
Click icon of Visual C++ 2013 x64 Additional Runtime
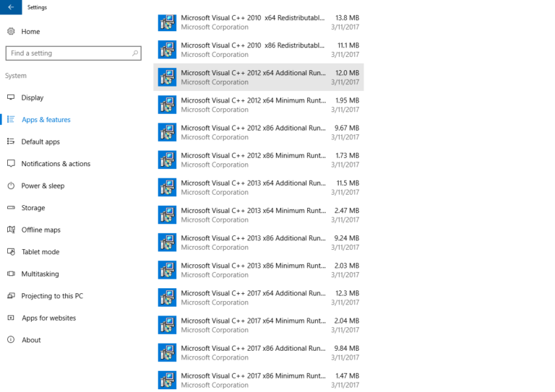point(167,188)
